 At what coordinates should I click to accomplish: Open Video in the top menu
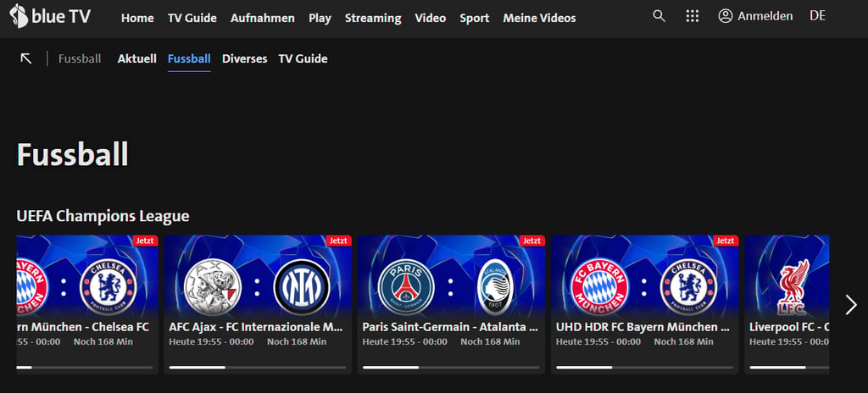coord(430,19)
